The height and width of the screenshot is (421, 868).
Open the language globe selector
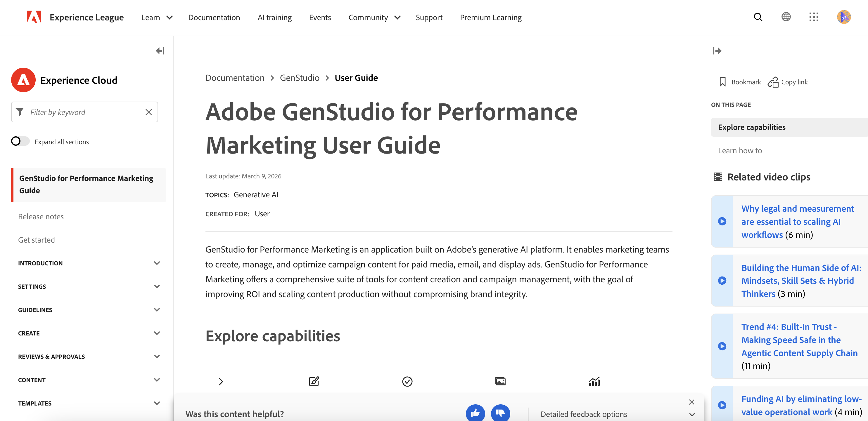coord(786,17)
